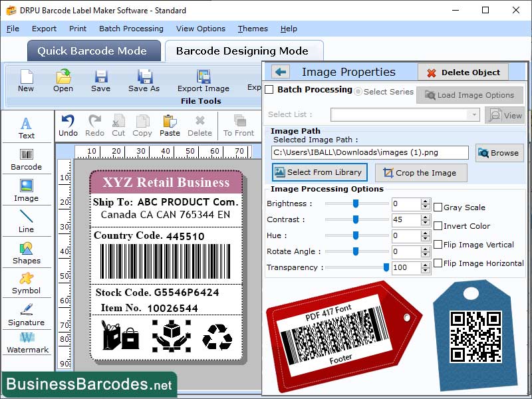Open the Themes menu
Viewport: 532px width, 399px height.
pyautogui.click(x=253, y=29)
